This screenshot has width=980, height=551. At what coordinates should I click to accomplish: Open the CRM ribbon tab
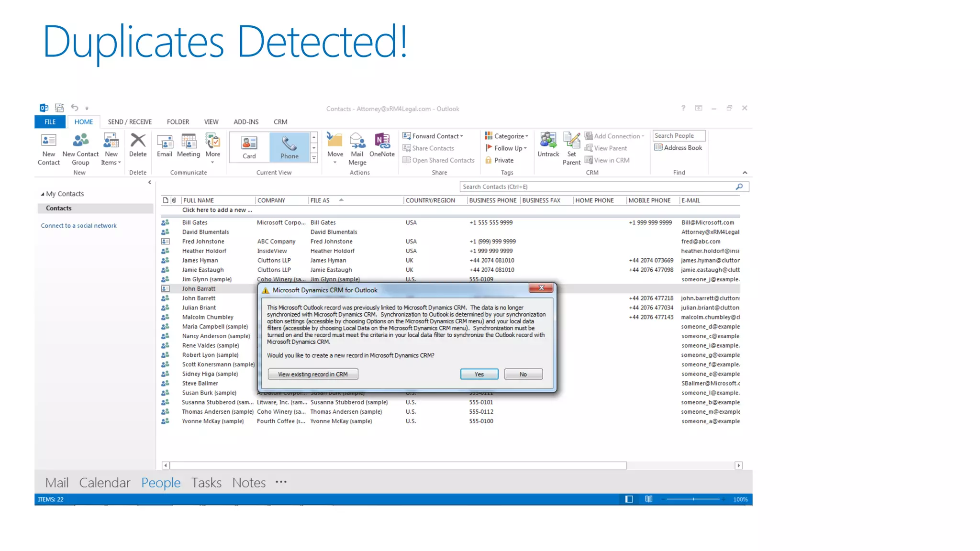click(x=280, y=122)
